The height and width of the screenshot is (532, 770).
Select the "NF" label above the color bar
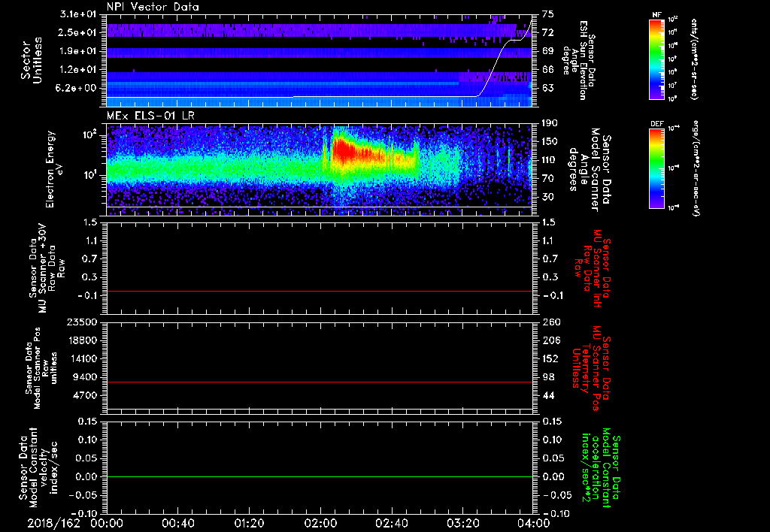pos(656,15)
